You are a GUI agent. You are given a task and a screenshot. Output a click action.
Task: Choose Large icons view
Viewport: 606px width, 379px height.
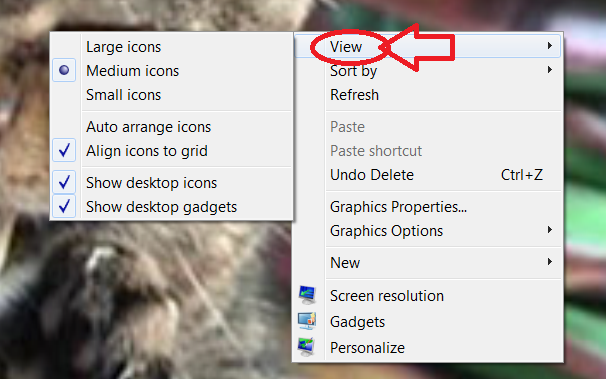[123, 47]
